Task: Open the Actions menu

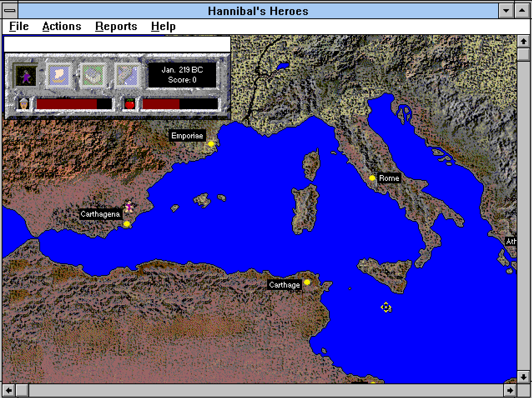Action: tap(62, 26)
